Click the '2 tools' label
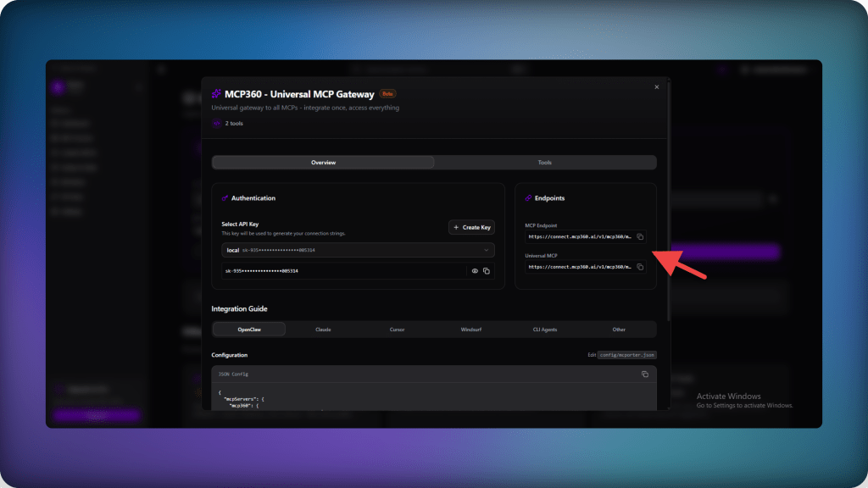Viewport: 868px width, 488px height. coord(234,124)
